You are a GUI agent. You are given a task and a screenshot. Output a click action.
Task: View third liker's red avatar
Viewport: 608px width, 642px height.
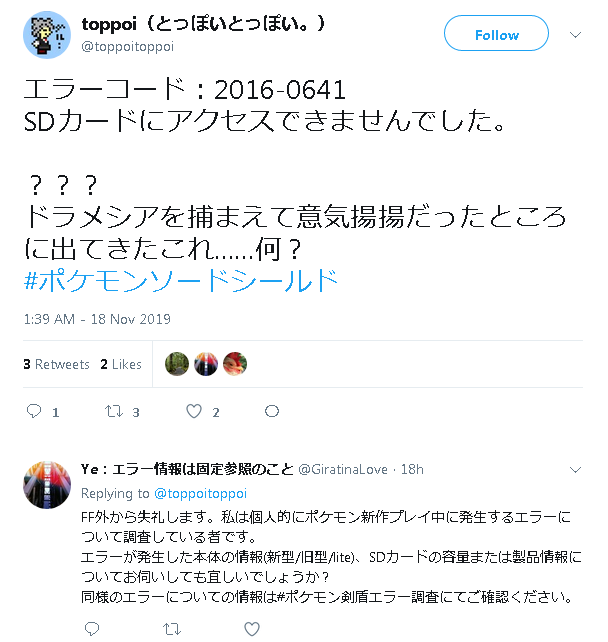tap(235, 364)
